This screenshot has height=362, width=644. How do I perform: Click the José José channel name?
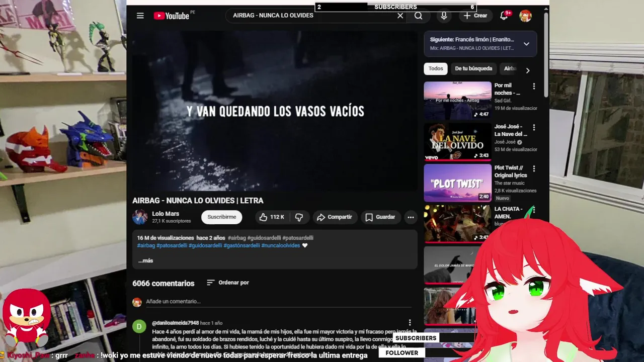505,142
